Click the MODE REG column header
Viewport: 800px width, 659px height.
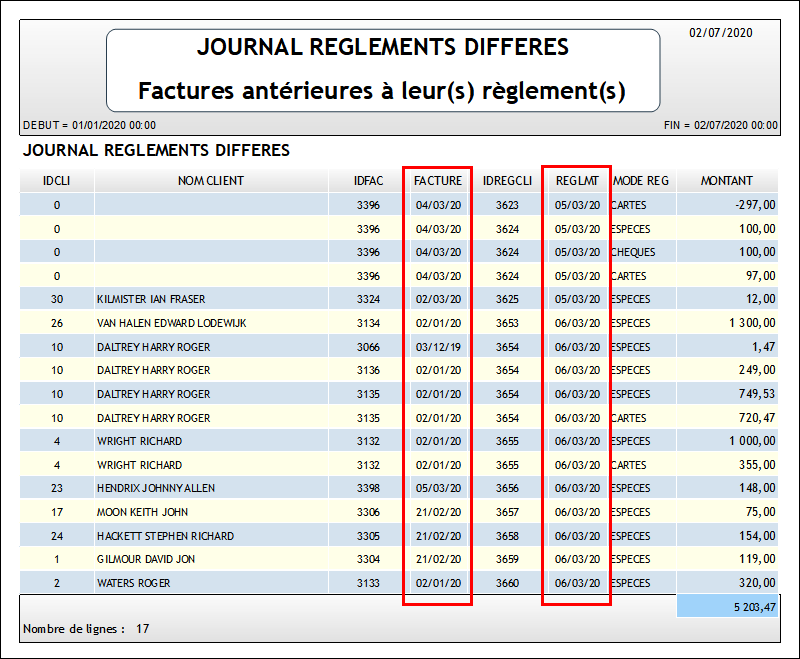click(641, 181)
